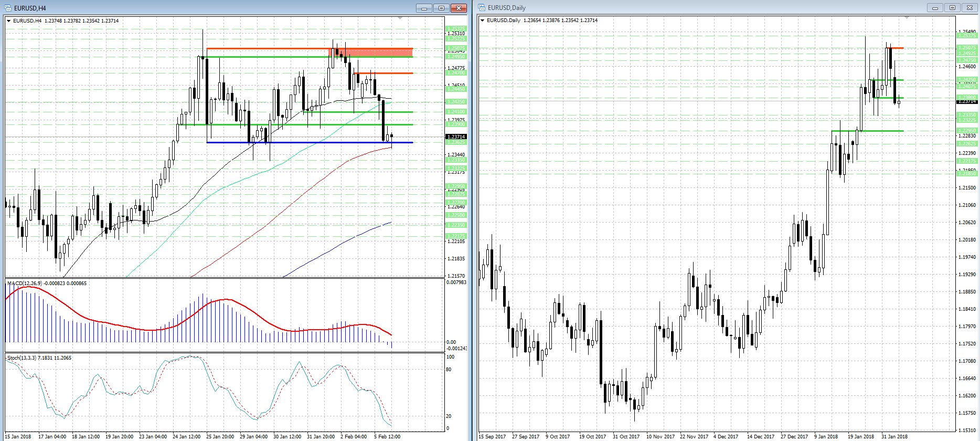Click the 25 Jan 20:00 date on H4 time axis
Screen dimensions: 980x441
click(x=220, y=437)
